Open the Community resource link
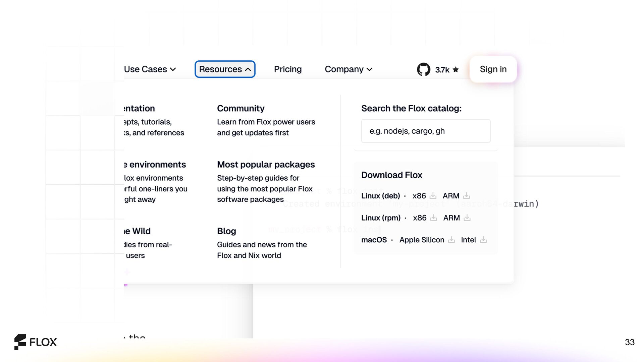This screenshot has height=362, width=644. pyautogui.click(x=240, y=108)
